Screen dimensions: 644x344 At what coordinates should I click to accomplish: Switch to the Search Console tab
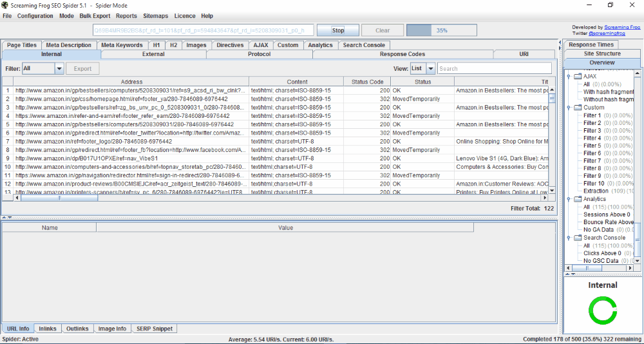(x=364, y=45)
